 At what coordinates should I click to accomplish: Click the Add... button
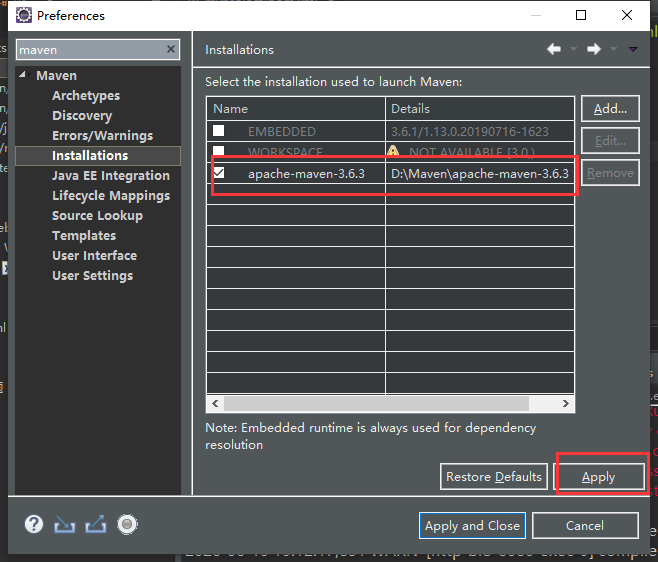click(610, 109)
